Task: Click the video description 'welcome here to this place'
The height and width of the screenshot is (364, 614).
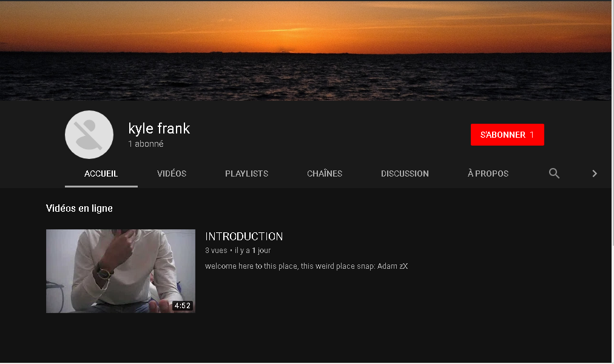Action: [306, 266]
